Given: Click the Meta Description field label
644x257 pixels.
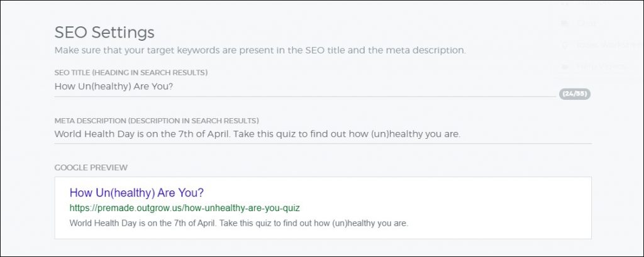Looking at the screenshot, I should (157, 120).
